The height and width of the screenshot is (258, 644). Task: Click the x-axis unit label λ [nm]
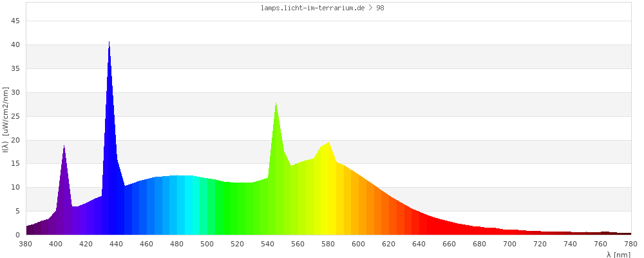[618, 254]
